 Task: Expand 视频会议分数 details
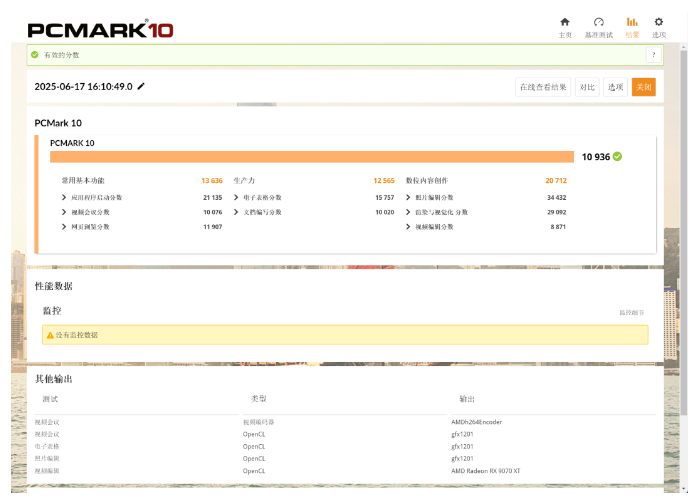pyautogui.click(x=64, y=212)
